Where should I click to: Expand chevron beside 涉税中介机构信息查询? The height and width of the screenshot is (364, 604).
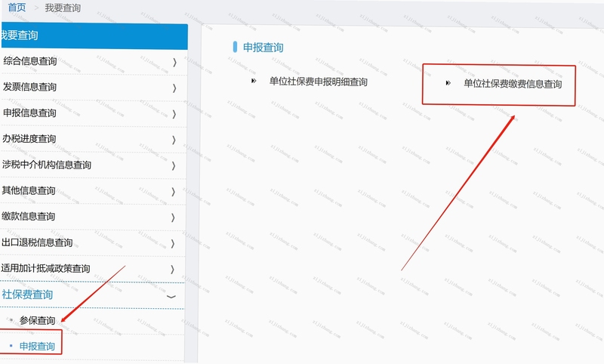pyautogui.click(x=174, y=165)
